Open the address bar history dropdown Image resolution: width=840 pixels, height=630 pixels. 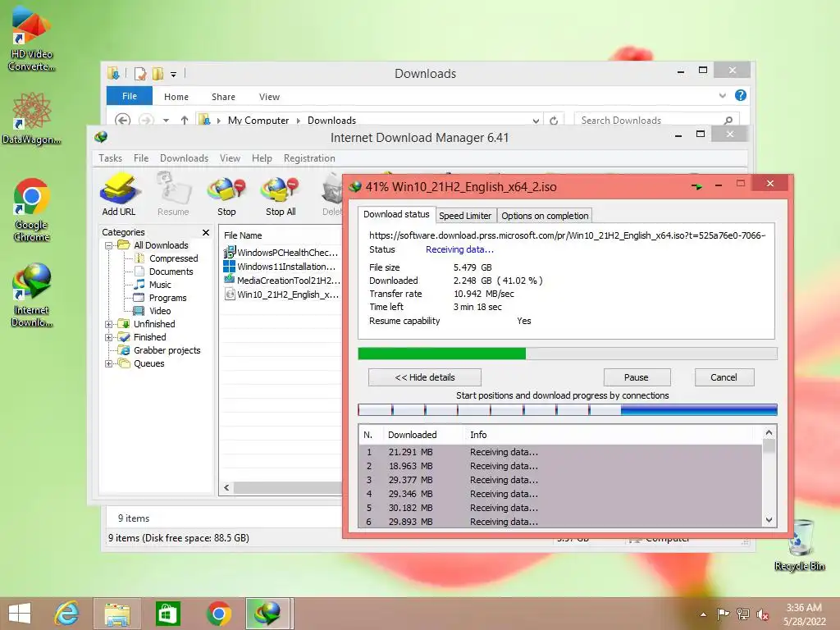click(x=536, y=121)
